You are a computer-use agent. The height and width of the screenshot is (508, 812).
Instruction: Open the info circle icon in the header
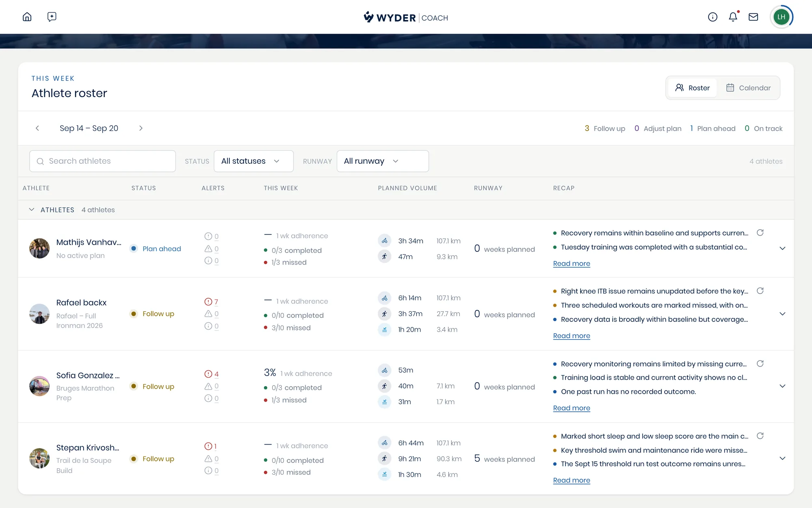713,17
